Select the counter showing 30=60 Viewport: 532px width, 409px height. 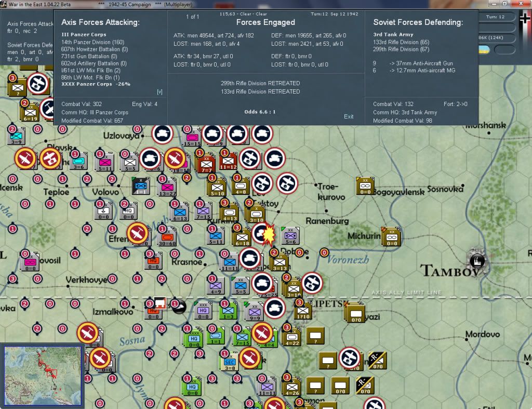pos(167,237)
